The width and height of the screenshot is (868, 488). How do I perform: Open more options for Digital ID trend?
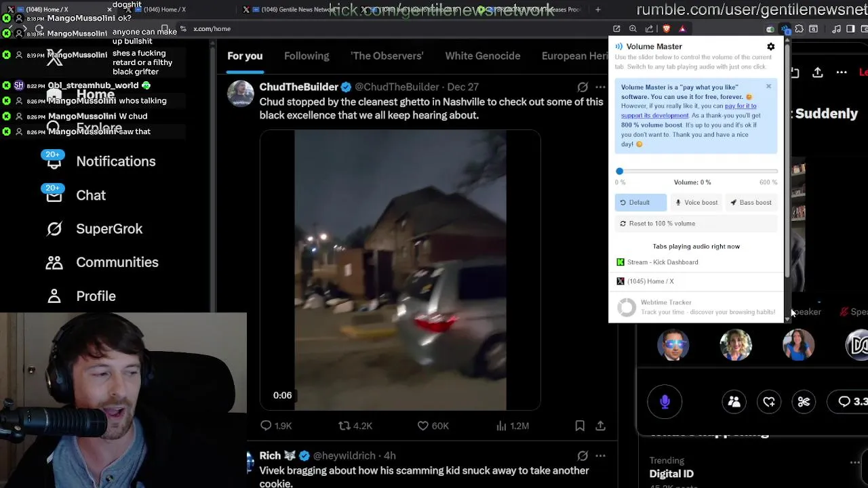(855, 463)
